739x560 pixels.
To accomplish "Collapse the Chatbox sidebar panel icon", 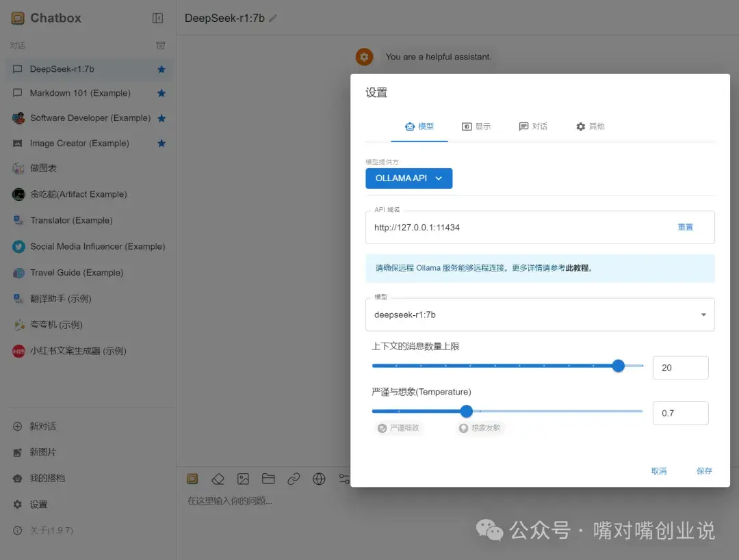I will (x=157, y=18).
